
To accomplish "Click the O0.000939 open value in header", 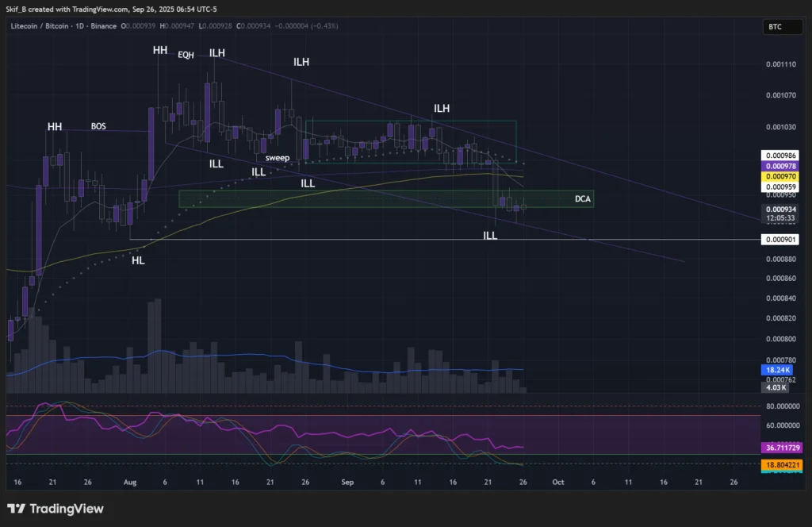I will pyautogui.click(x=138, y=26).
